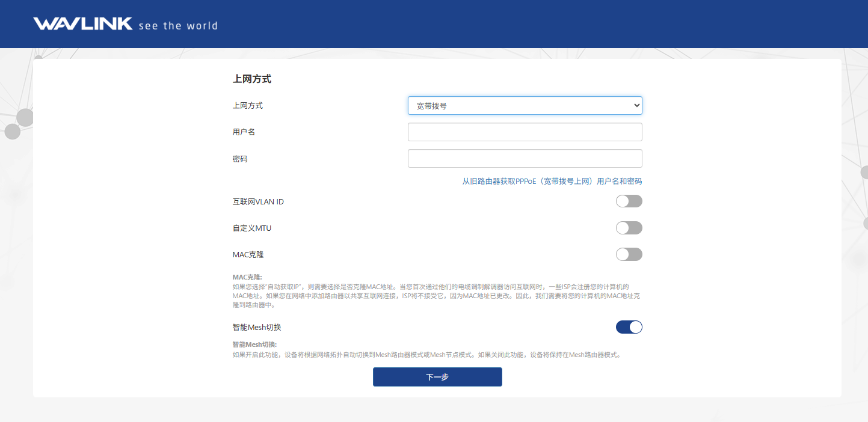The image size is (868, 422).
Task: Disable the 智能Mesh切换 switch
Action: [629, 327]
